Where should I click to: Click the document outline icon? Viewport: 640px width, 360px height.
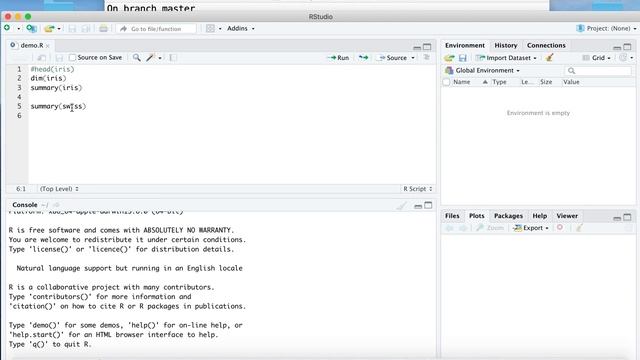pos(427,58)
